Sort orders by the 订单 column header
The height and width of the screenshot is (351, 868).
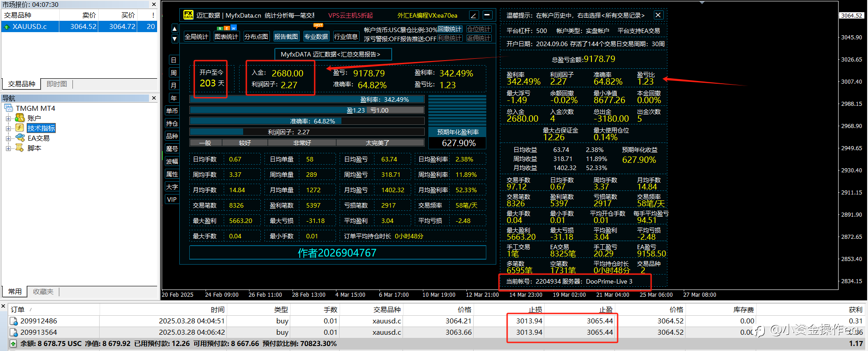54,309
